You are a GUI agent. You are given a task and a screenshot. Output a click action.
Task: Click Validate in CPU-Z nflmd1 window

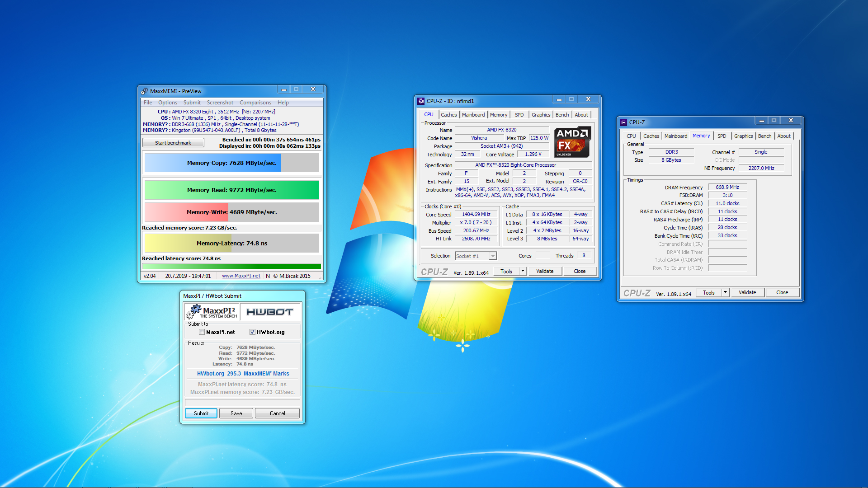(545, 271)
